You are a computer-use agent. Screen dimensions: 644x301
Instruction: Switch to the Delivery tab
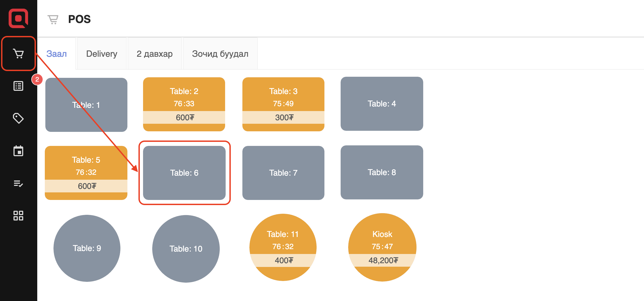(102, 54)
